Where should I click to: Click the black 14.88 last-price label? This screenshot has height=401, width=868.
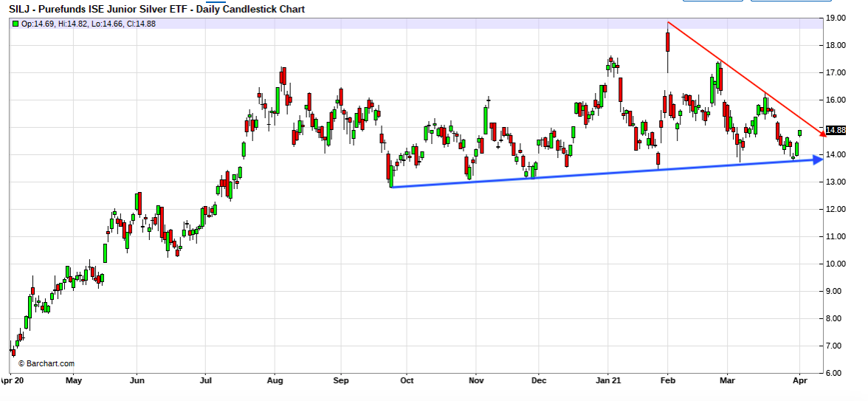tap(836, 130)
